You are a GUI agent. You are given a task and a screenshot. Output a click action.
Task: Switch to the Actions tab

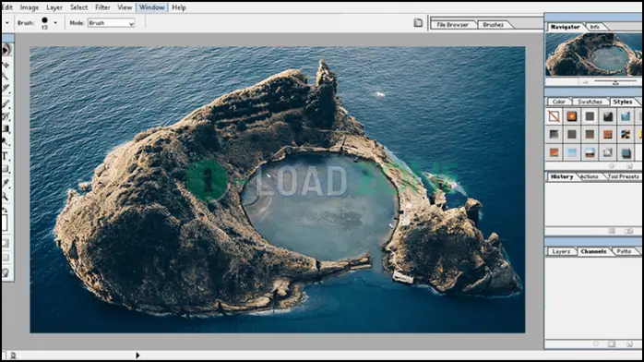(590, 176)
